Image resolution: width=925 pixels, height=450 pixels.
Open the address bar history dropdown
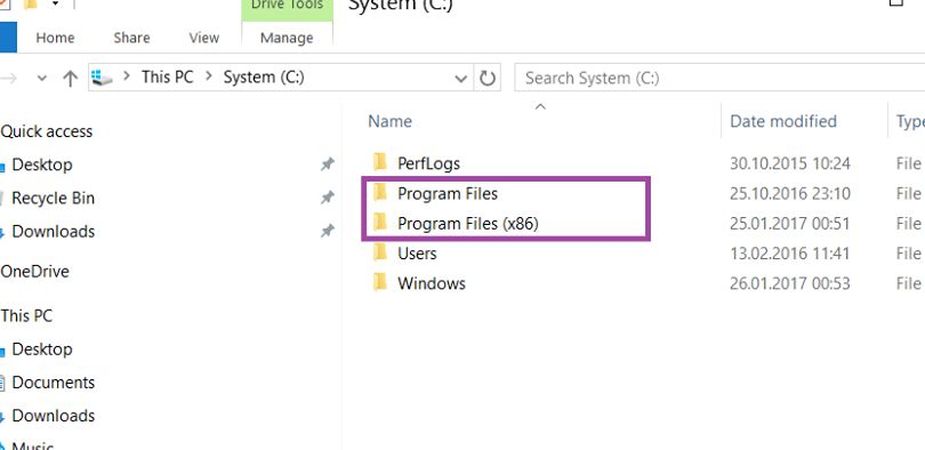coord(461,78)
